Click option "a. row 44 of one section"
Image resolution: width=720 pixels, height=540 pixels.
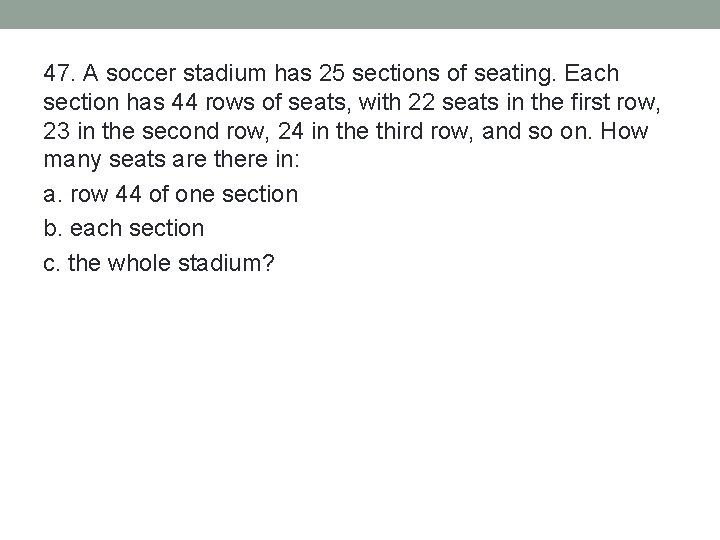tap(171, 194)
